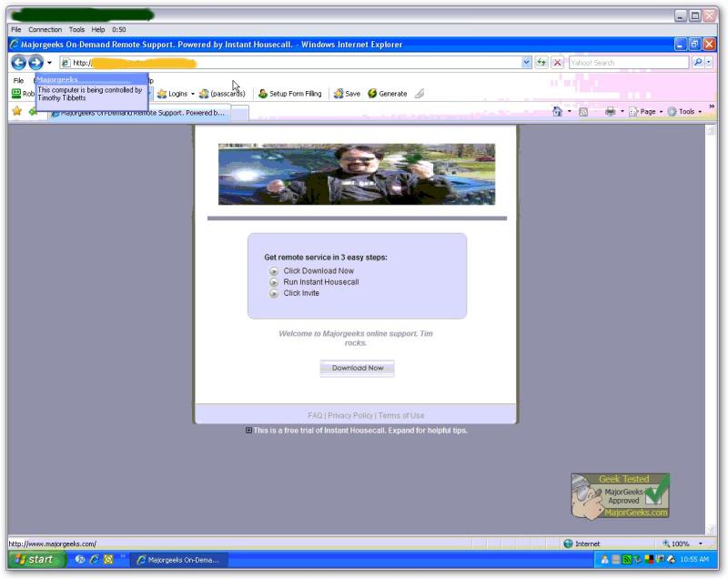Click the Download Now button

(356, 368)
